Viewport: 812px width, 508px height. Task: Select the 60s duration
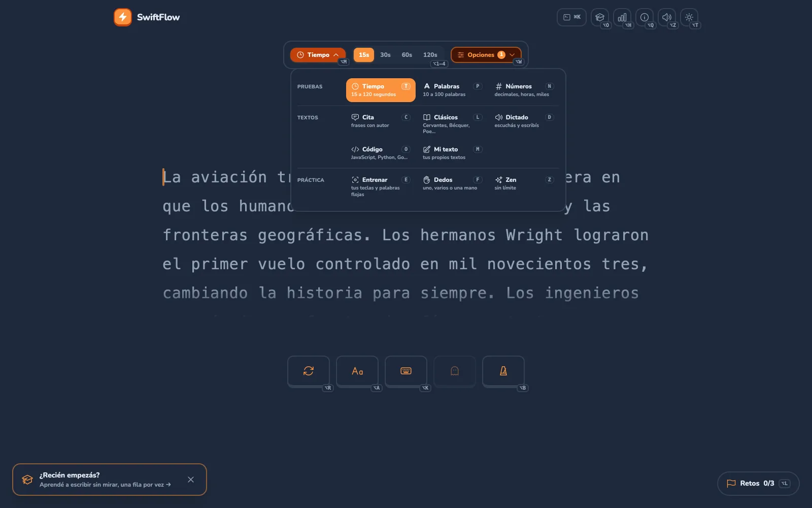pyautogui.click(x=407, y=55)
